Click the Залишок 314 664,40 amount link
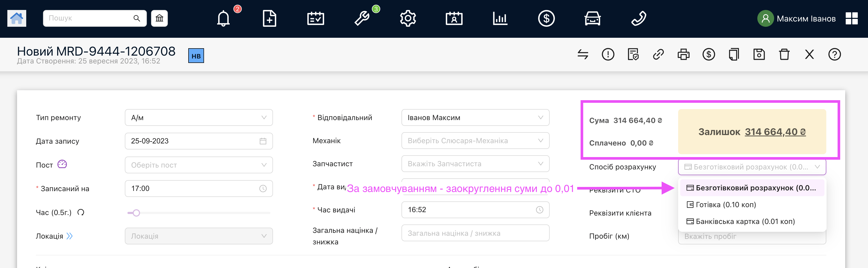 775,132
